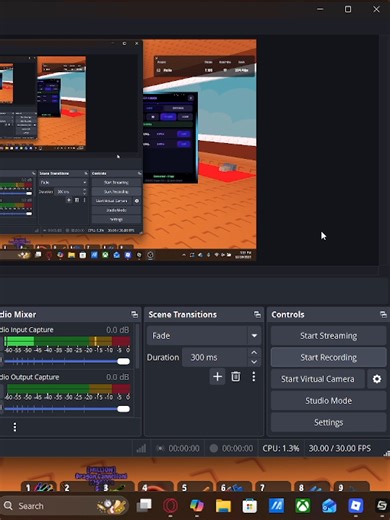Click the streaming status icon beside first timer
The width and height of the screenshot is (390, 520).
[x=160, y=449]
